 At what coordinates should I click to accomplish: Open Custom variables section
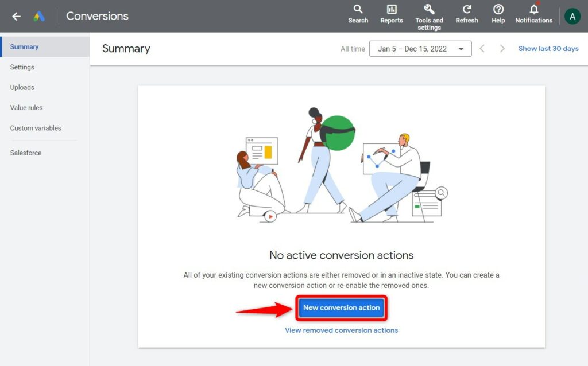point(36,128)
